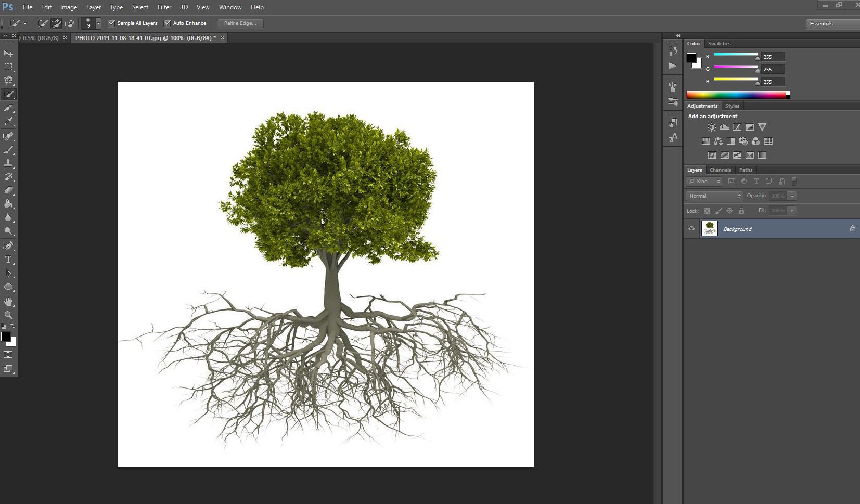Open the Filter menu
Screen dimensions: 860x504
[x=164, y=7]
